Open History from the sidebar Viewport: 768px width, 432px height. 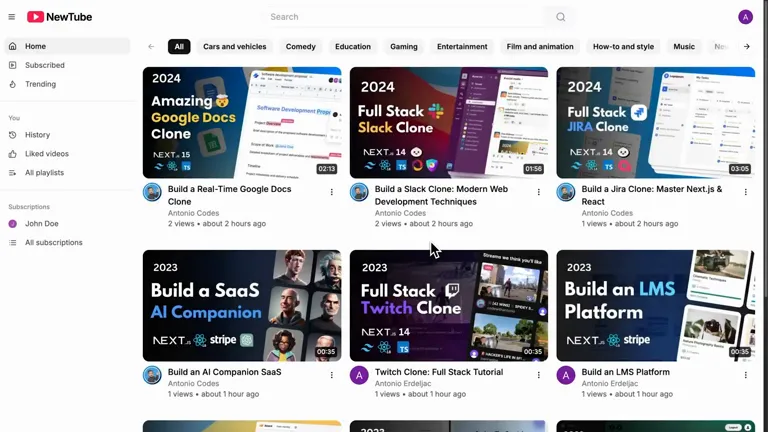pos(68,135)
